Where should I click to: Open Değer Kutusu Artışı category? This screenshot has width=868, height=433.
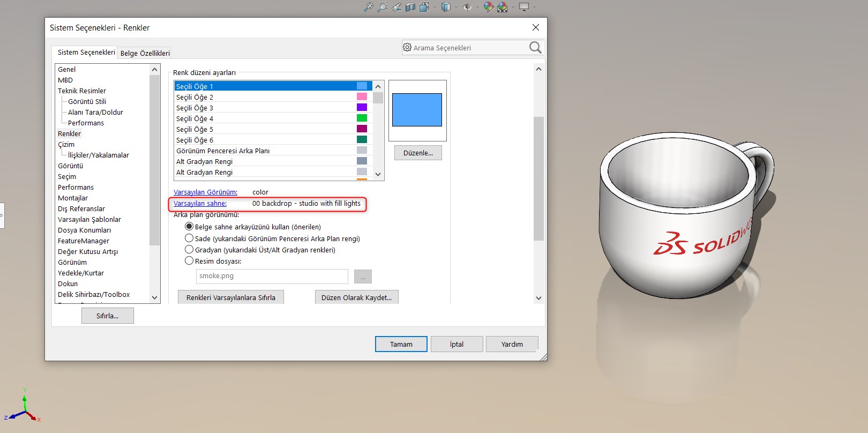88,251
